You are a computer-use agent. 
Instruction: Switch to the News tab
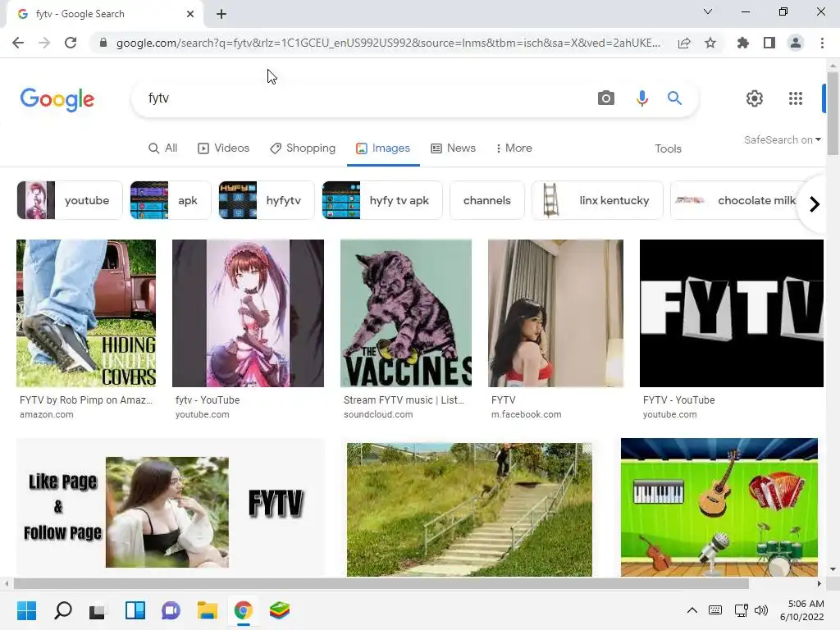coord(453,148)
